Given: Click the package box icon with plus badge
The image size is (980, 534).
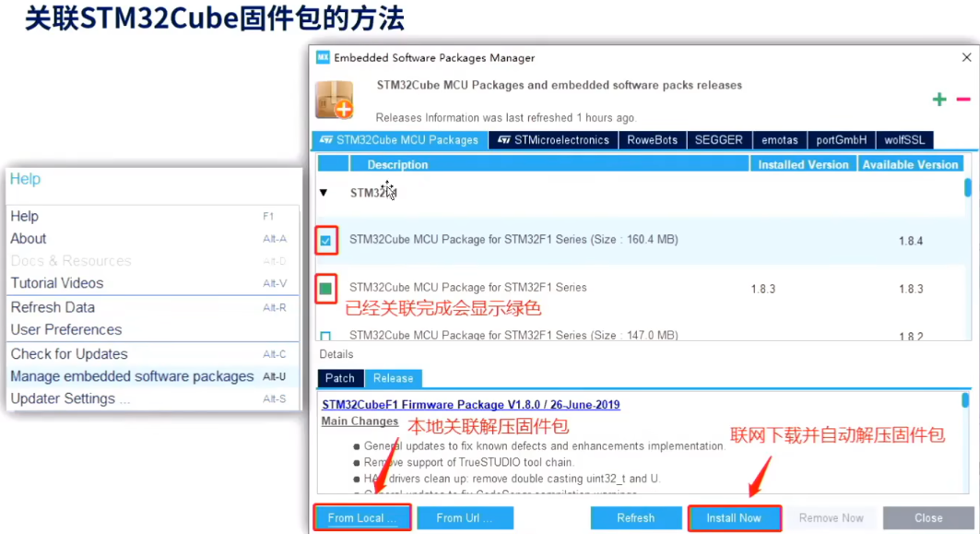Looking at the screenshot, I should pyautogui.click(x=335, y=100).
